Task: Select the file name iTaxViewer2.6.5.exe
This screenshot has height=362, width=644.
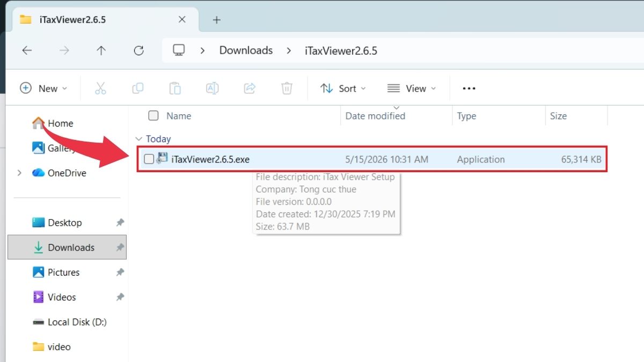Action: [210, 159]
